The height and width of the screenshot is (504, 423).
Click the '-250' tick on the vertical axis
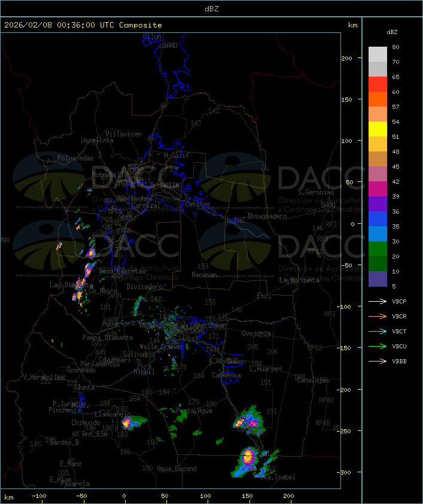(344, 431)
